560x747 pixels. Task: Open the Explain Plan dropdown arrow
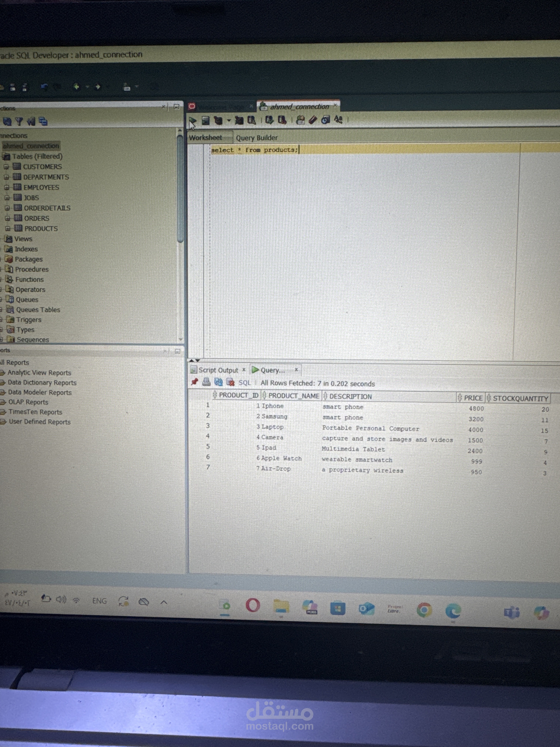pyautogui.click(x=229, y=120)
